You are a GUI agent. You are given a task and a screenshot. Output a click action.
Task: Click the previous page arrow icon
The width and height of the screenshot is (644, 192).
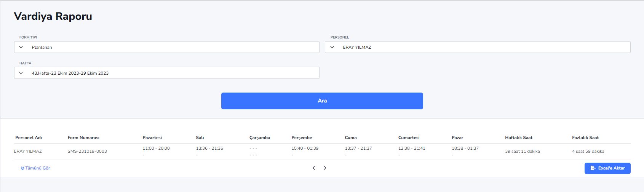pyautogui.click(x=314, y=168)
